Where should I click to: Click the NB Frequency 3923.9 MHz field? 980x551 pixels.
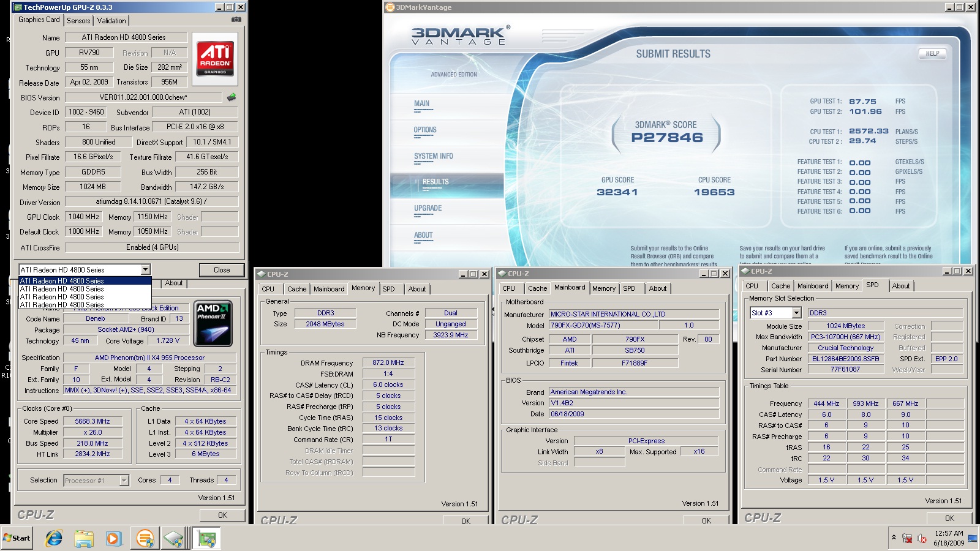point(451,335)
